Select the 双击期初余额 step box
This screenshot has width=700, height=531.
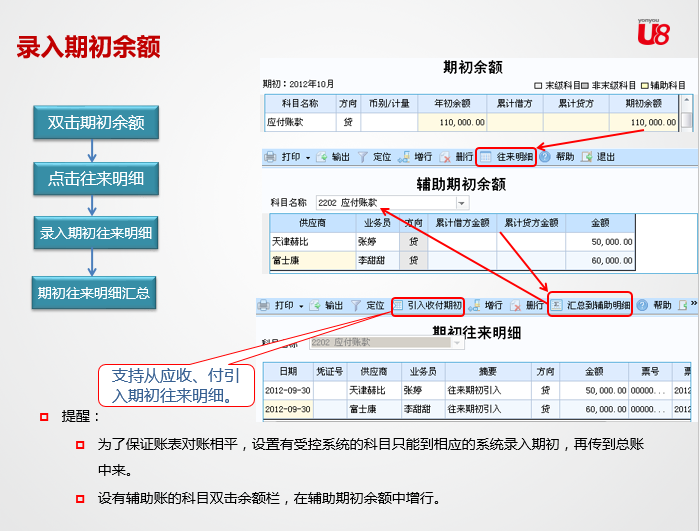96,123
